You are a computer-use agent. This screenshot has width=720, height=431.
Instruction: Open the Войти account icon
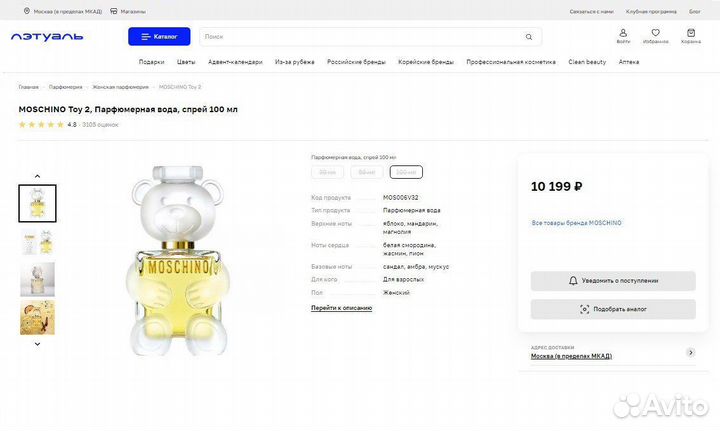click(x=623, y=36)
